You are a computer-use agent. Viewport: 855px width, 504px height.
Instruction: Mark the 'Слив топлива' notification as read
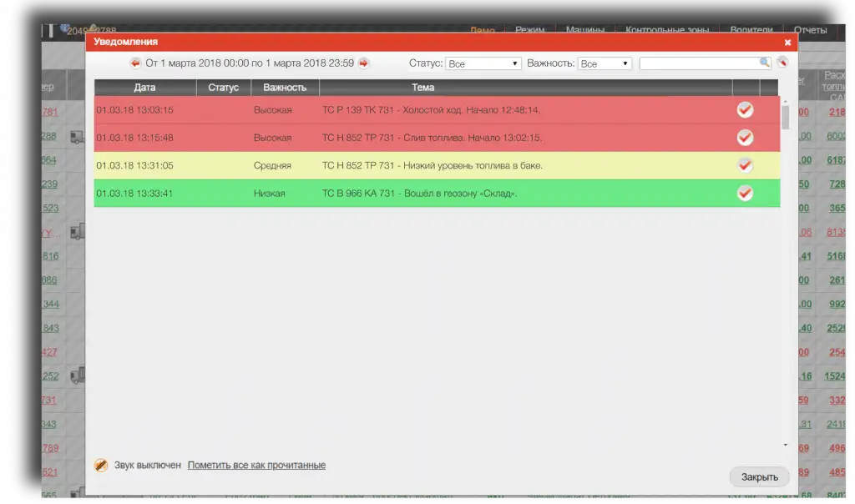pos(745,137)
